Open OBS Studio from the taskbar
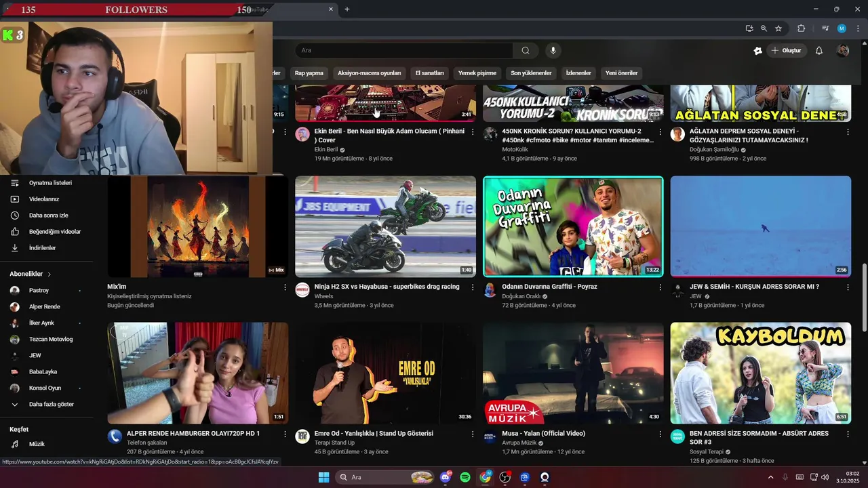Viewport: 868px width, 488px height. [505, 477]
